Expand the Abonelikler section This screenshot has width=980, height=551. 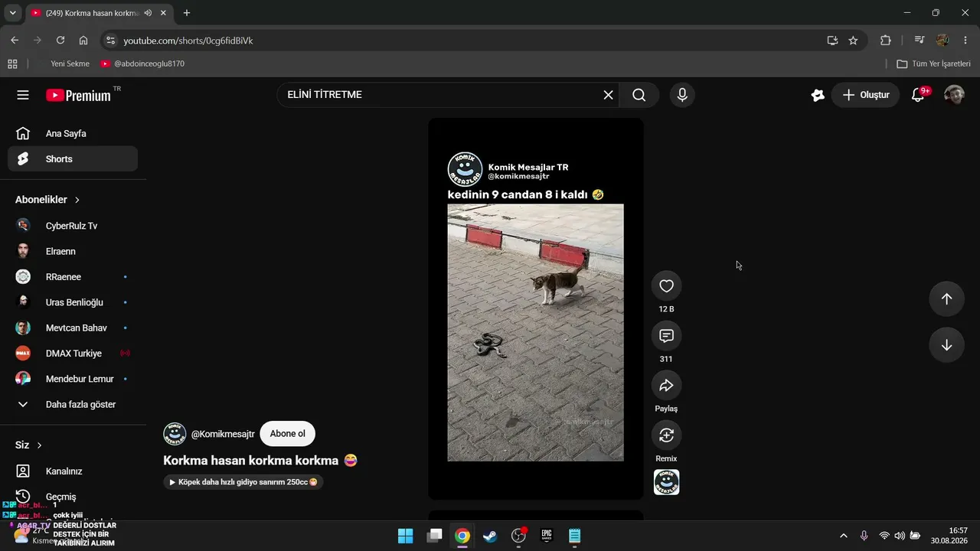pos(47,200)
